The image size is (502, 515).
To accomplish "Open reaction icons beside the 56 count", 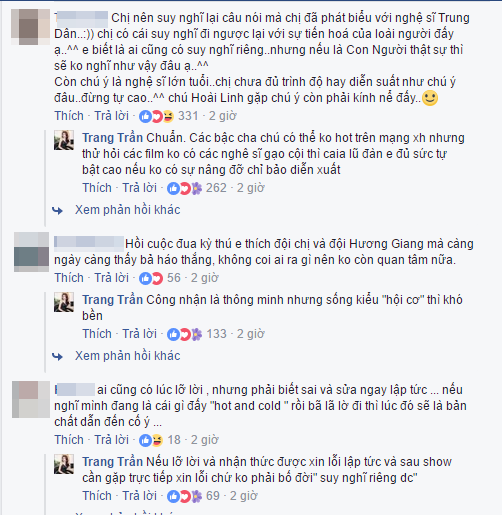I will [x=151, y=278].
